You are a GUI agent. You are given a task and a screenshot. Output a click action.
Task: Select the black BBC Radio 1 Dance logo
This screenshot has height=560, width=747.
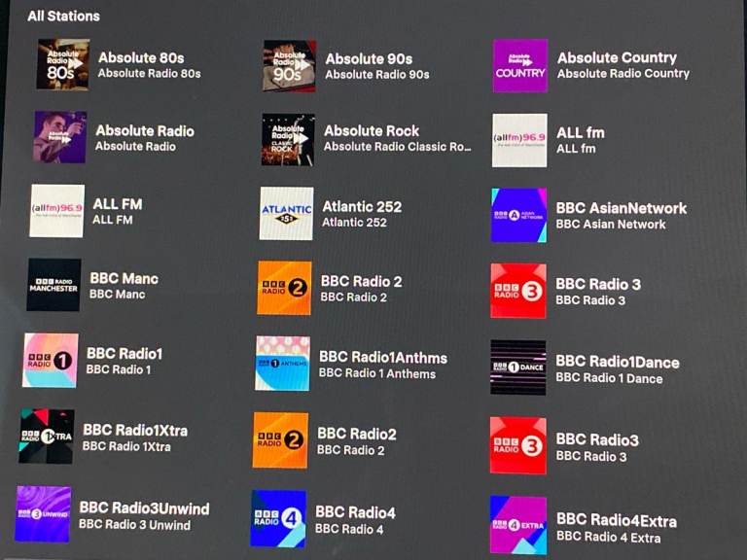click(518, 367)
